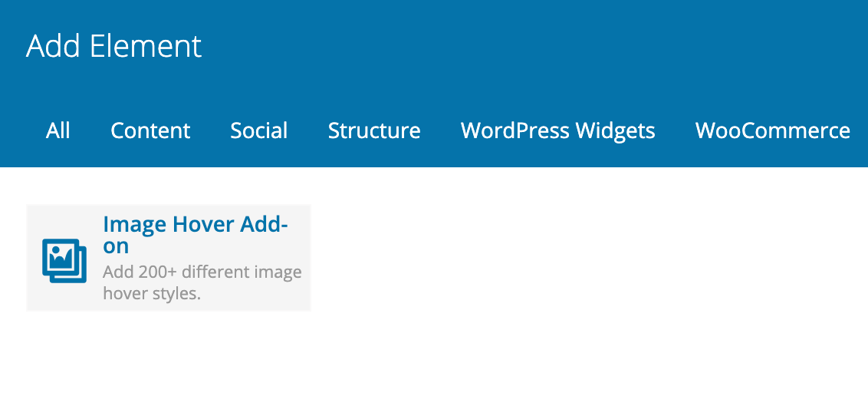Click the Image Hover Add-on icon

64,260
